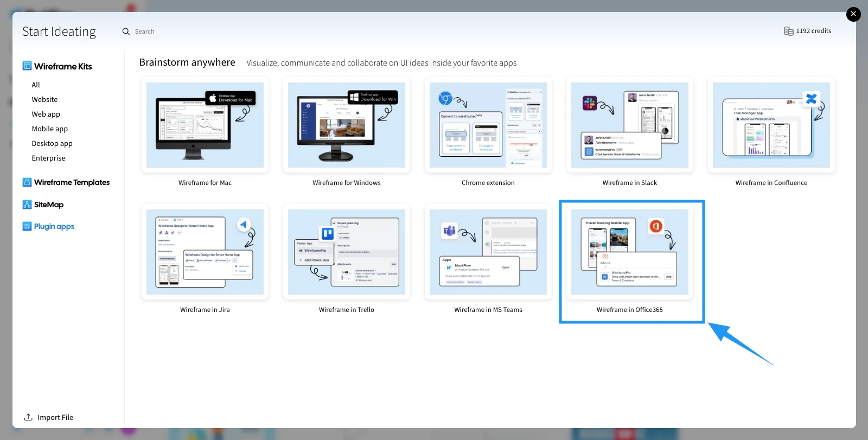This screenshot has width=868, height=440.
Task: Select the Enterprise category
Action: pos(48,158)
